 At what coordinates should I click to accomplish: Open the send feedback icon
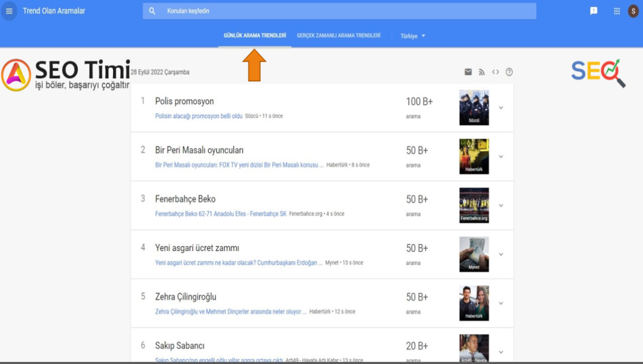click(594, 11)
